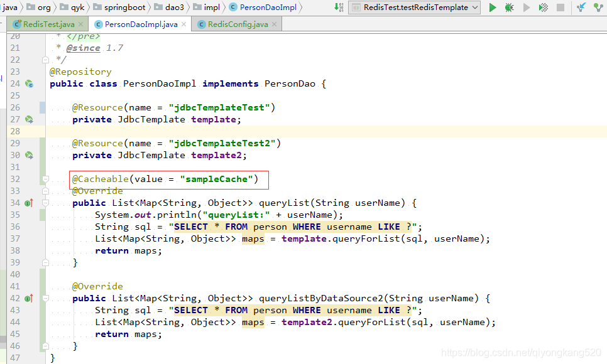Click 'return maps;' on line 38
This screenshot has width=607, height=364.
(x=129, y=250)
